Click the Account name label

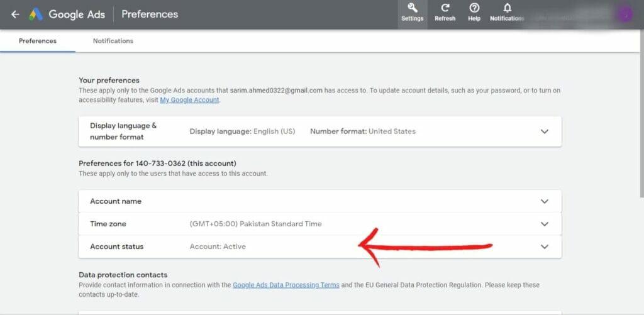(x=116, y=201)
